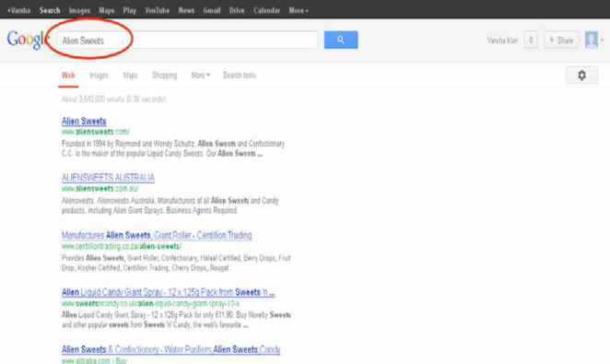Viewport: 610px width, 364px height.
Task: Click the notifications count box showing 0
Action: [531, 40]
